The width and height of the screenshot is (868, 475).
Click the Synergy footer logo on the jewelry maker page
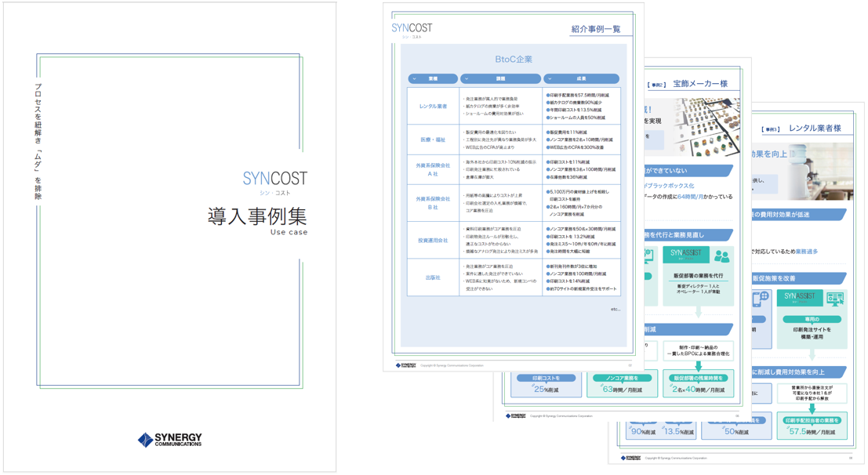pos(515,416)
